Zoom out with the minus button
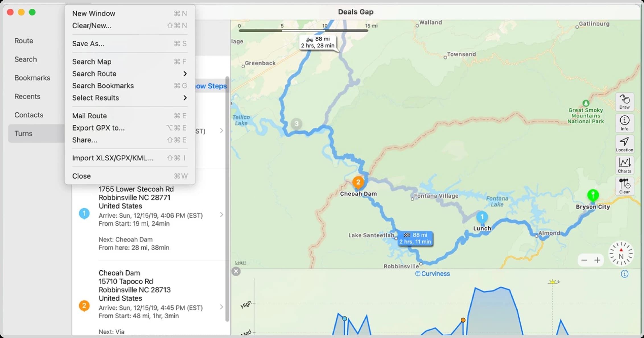644x338 pixels. click(x=584, y=260)
